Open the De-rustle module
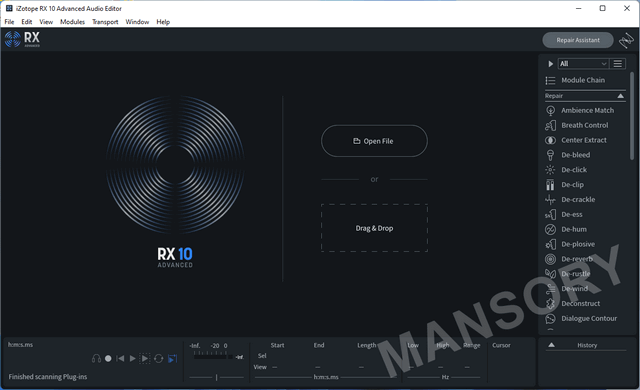Screen dimensions: 640x390 (x=568, y=274)
